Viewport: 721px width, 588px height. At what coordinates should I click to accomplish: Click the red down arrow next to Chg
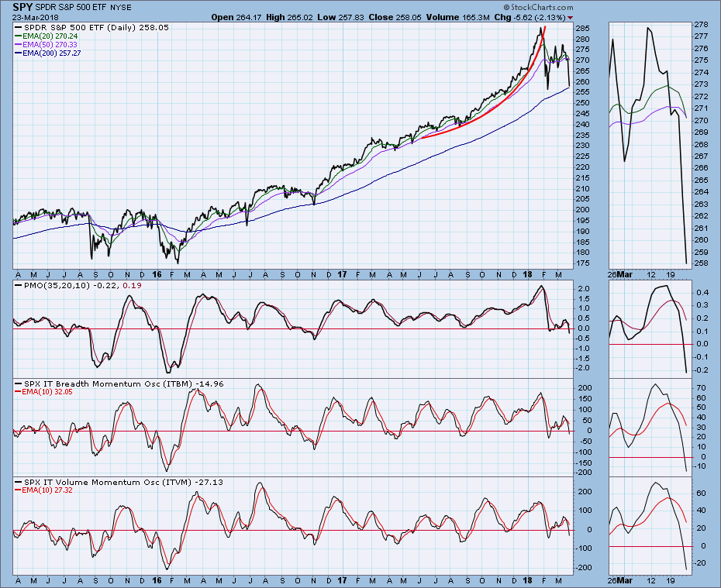pos(570,18)
